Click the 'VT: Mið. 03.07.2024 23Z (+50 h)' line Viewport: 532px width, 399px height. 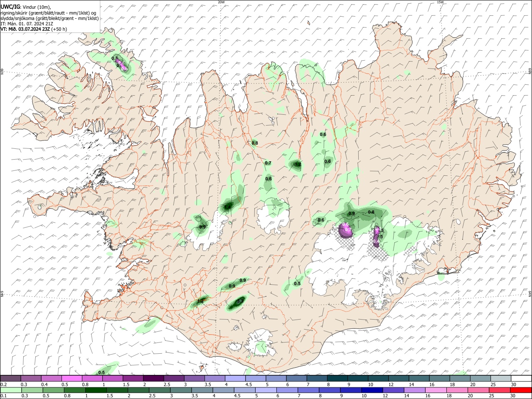pyautogui.click(x=34, y=29)
